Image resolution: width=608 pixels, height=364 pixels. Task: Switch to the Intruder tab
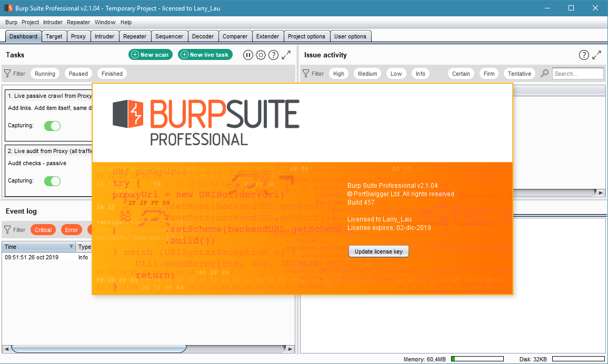(105, 36)
